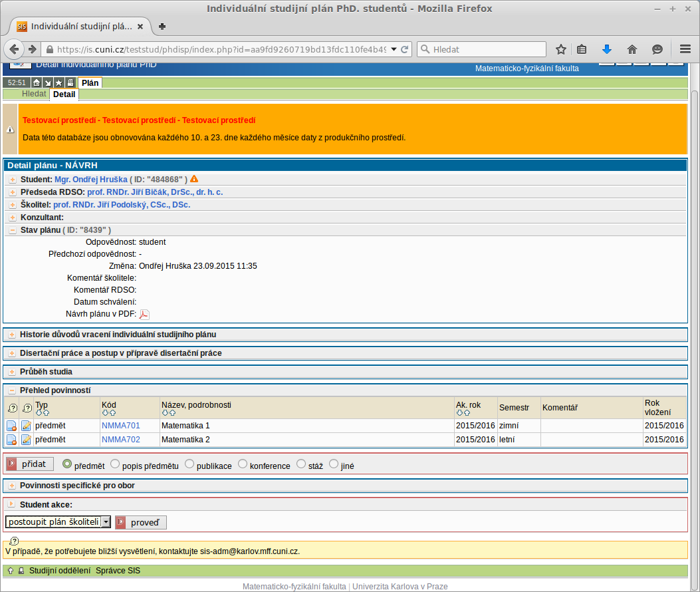Open the URL history dropdown arrow
This screenshot has height=592, width=700.
pos(394,49)
